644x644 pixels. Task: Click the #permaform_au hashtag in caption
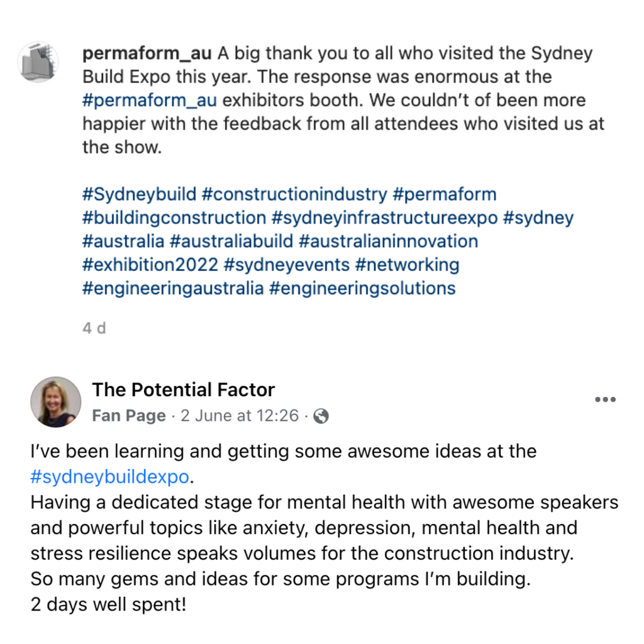coord(150,100)
